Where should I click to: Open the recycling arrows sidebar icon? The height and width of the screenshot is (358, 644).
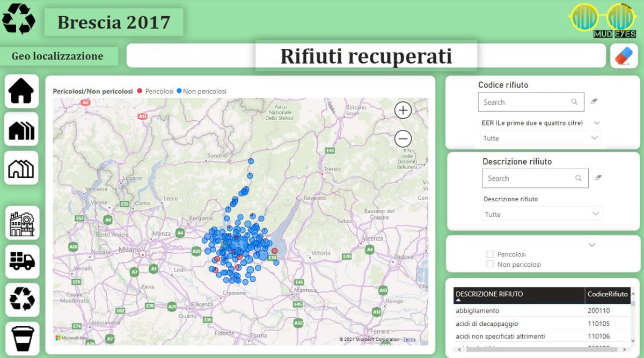tap(22, 299)
